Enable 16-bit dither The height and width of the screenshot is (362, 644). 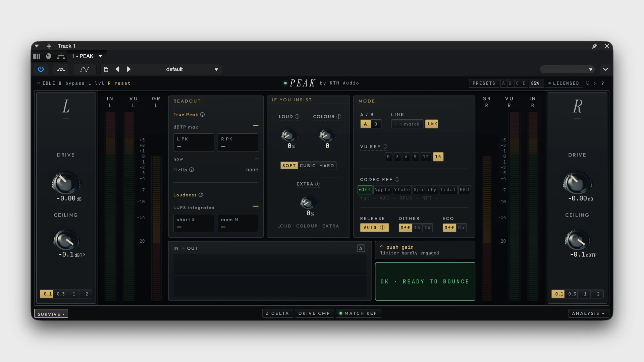click(x=417, y=228)
